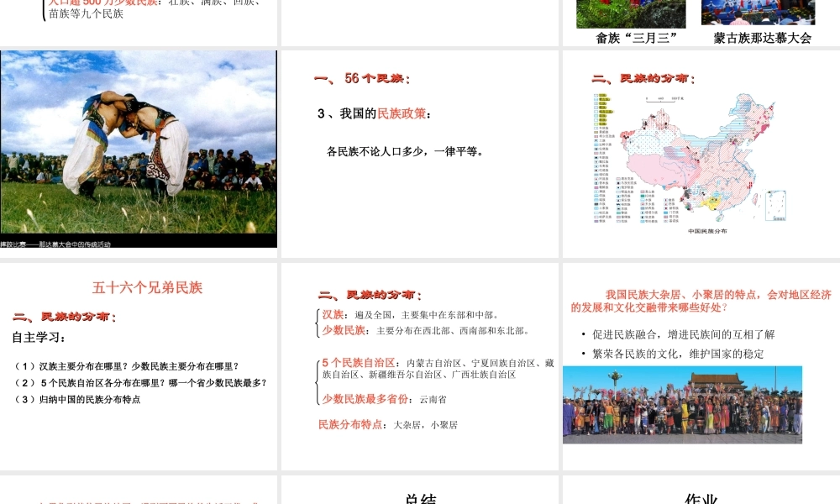Open the slide titled 五十六个兄弟民族
This screenshot has width=840, height=504.
139,366
